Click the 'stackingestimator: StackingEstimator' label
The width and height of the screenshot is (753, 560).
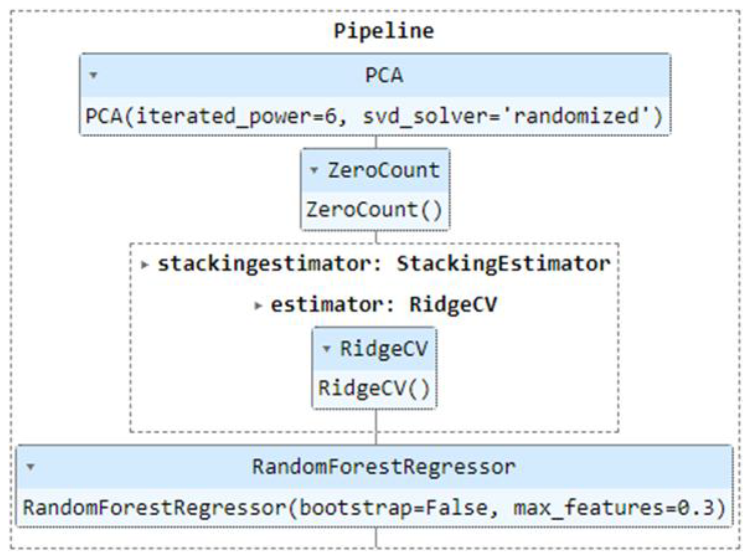click(384, 264)
